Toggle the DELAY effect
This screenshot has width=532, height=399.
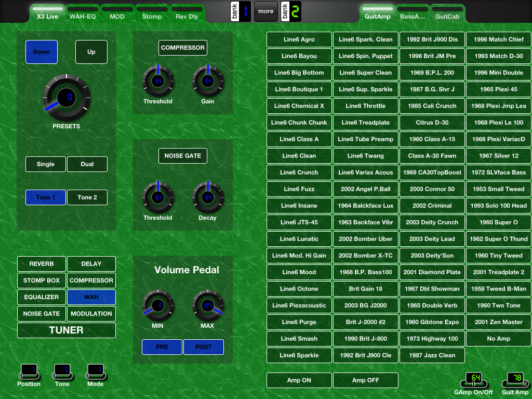pyautogui.click(x=91, y=263)
